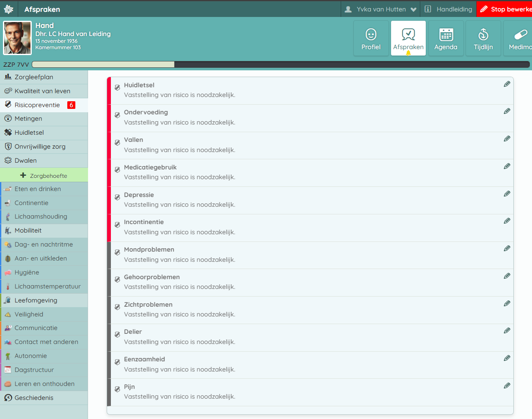Open the Yvka van Hutten user dropdown
532x419 pixels.
(x=380, y=9)
